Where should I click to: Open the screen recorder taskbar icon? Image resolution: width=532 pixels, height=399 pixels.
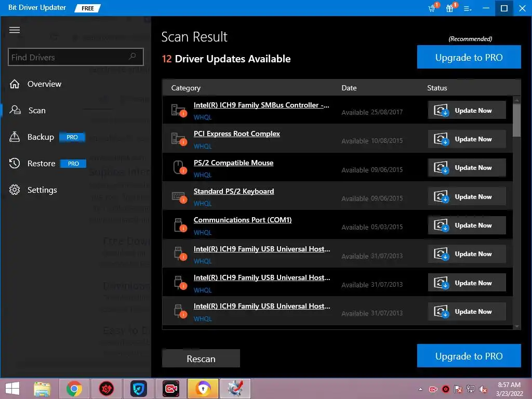170,389
